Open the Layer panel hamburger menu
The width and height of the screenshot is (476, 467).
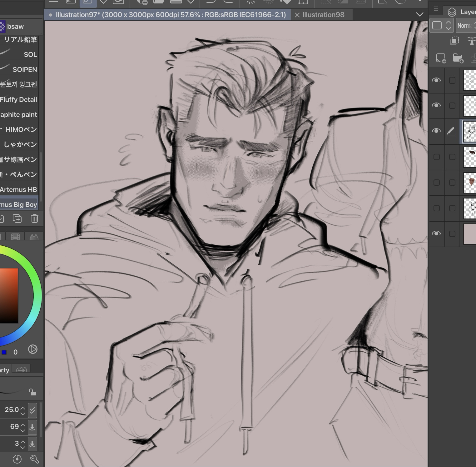point(436,9)
